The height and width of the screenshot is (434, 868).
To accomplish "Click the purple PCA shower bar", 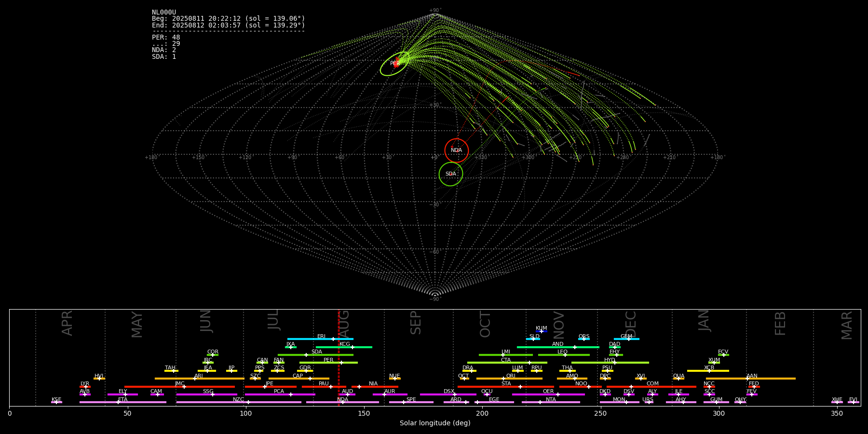I will 280,394.
